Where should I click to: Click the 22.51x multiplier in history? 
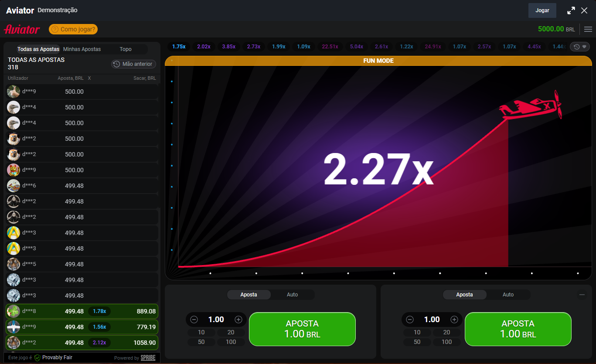(x=330, y=46)
